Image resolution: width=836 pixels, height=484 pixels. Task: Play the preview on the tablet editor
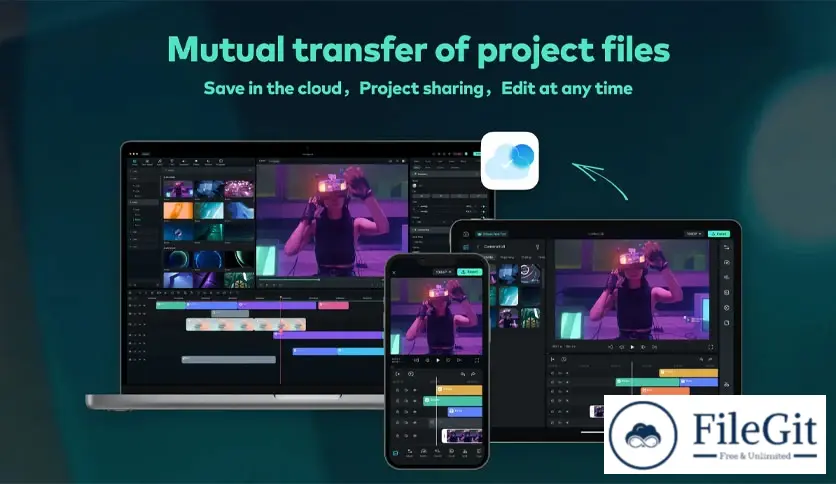pos(632,347)
